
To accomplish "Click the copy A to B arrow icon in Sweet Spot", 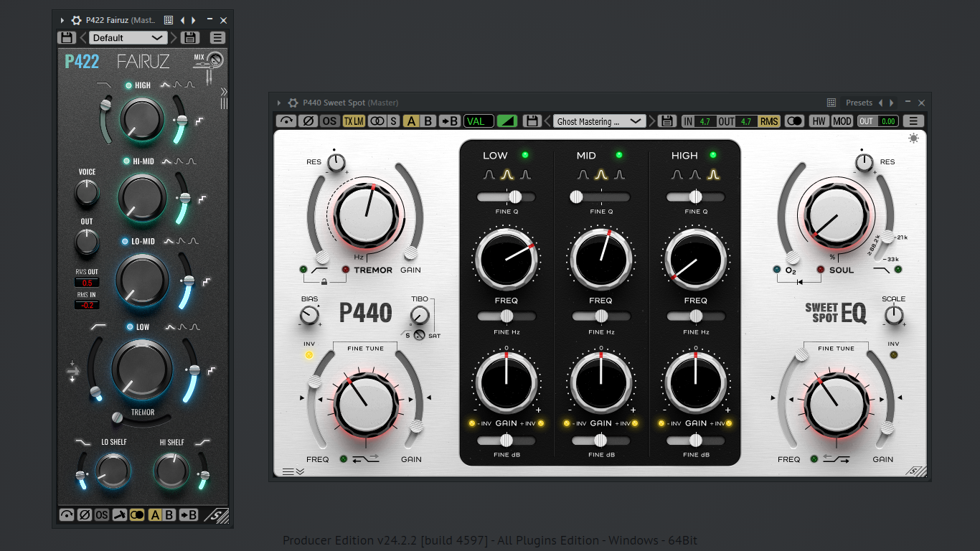I will [450, 121].
